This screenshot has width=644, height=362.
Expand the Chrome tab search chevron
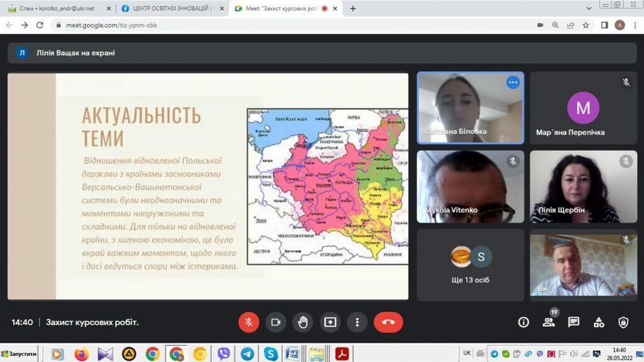pyautogui.click(x=589, y=9)
